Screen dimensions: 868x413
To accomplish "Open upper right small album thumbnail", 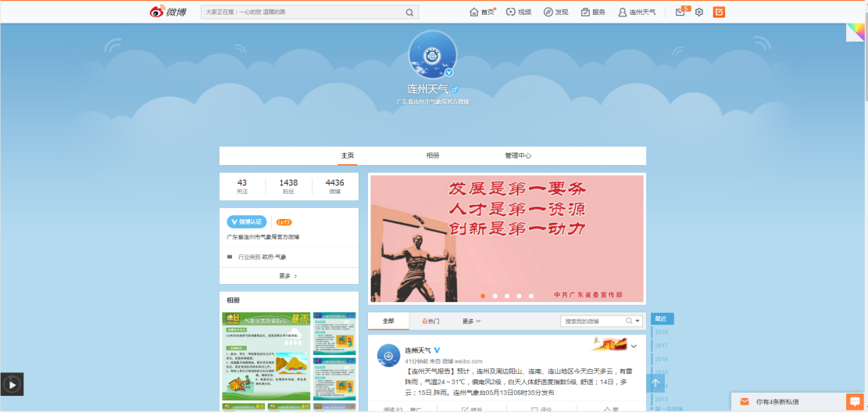I will (334, 333).
